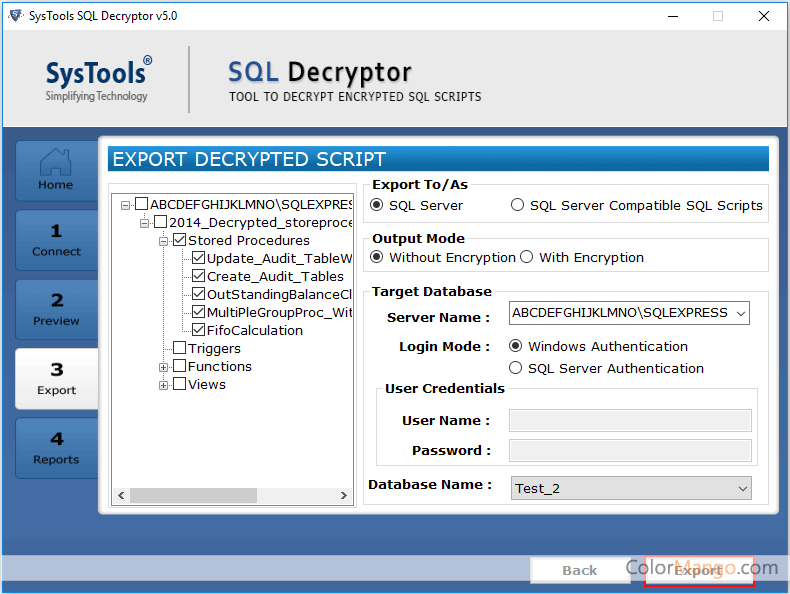The width and height of the screenshot is (790, 594).
Task: Open the Server Name dropdown
Action: pyautogui.click(x=740, y=313)
